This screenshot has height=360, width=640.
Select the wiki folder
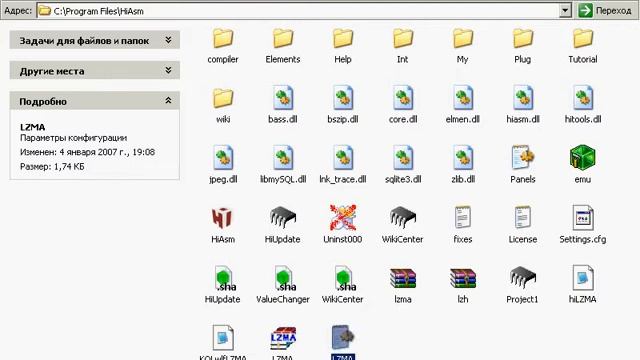tap(222, 106)
